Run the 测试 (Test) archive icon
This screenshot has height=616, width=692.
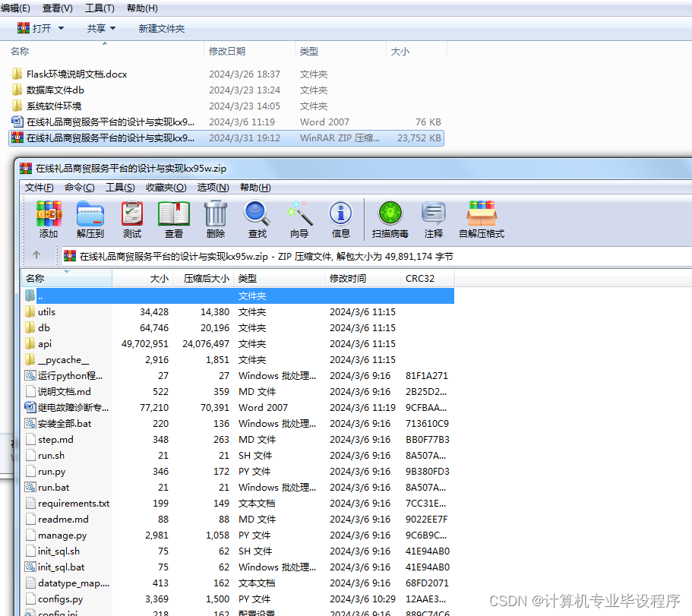(x=131, y=216)
